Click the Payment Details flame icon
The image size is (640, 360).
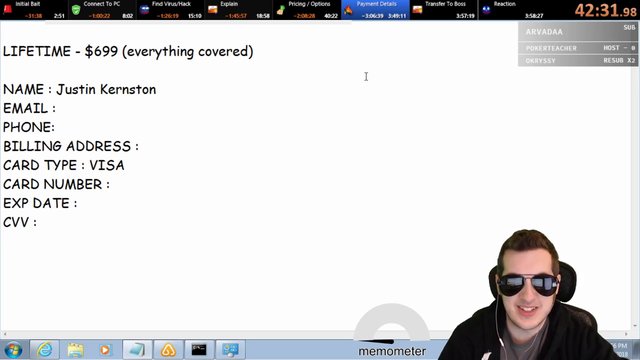coord(348,10)
